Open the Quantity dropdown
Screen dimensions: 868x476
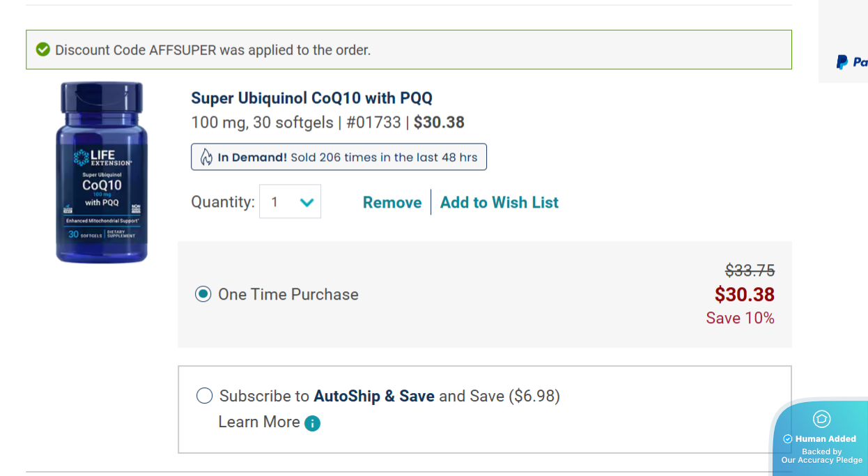[x=290, y=201]
